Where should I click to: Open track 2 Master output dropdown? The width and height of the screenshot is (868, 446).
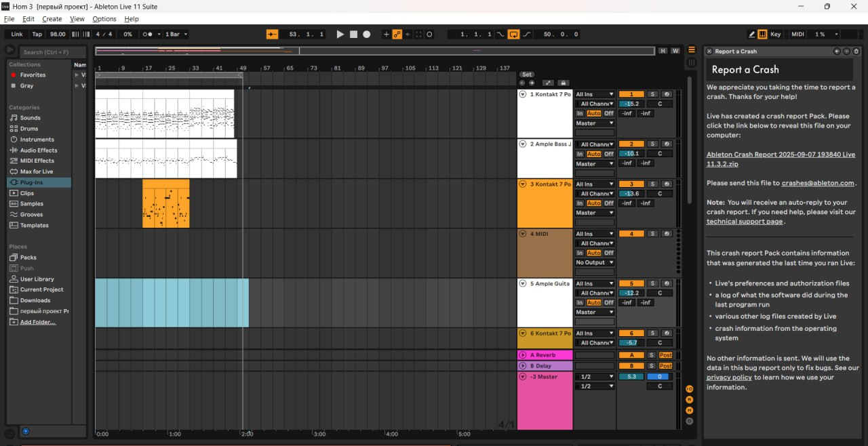coord(595,164)
